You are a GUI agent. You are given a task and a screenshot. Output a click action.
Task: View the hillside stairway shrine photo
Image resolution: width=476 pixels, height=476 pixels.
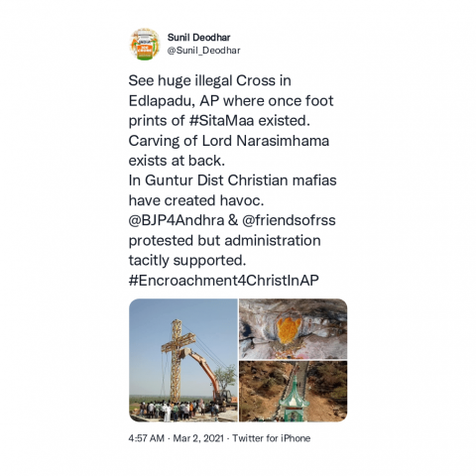tap(293, 392)
